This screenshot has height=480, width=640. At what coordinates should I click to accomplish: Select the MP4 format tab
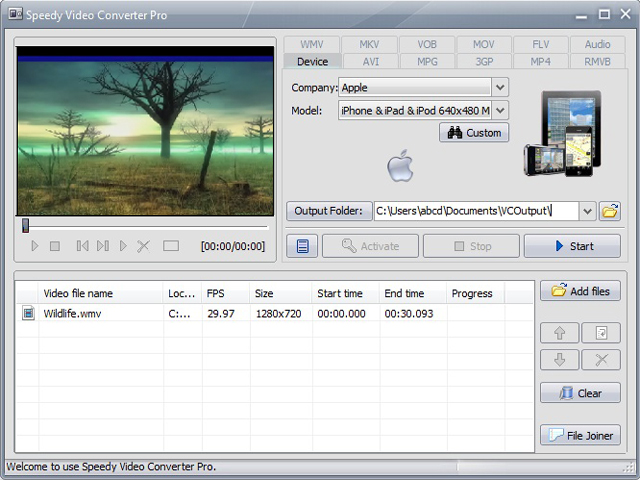tap(540, 62)
